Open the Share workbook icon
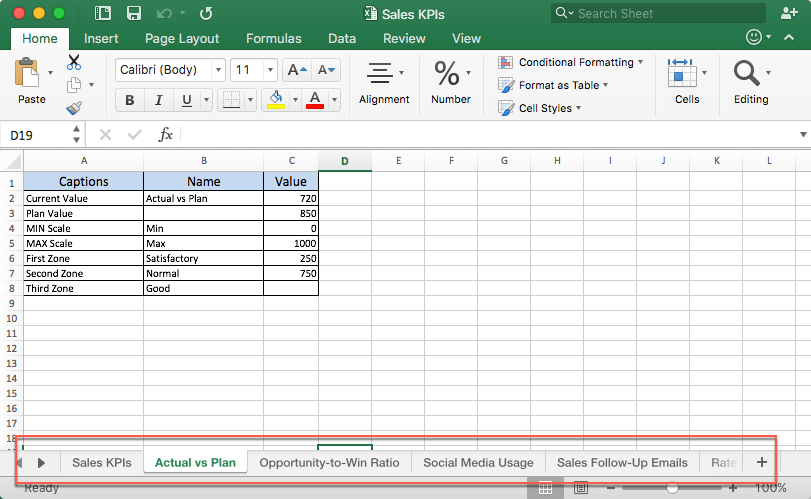Screen dimensions: 811x499 click(787, 14)
